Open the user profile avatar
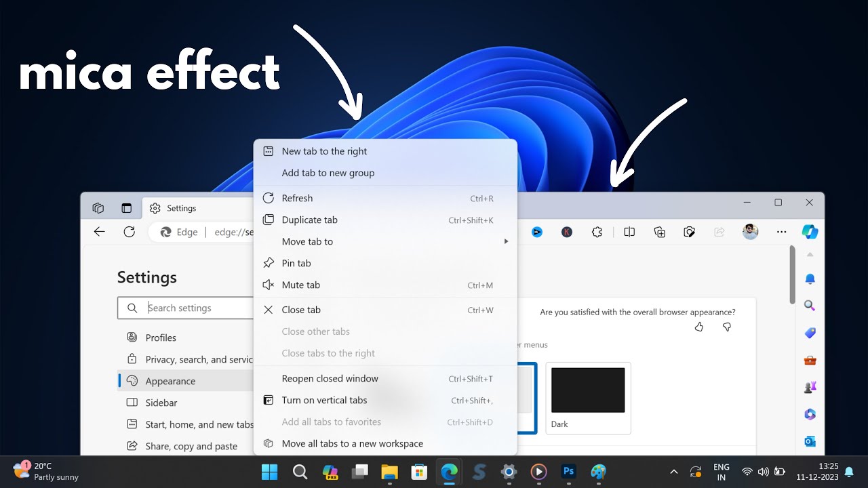The image size is (868, 488). (750, 232)
